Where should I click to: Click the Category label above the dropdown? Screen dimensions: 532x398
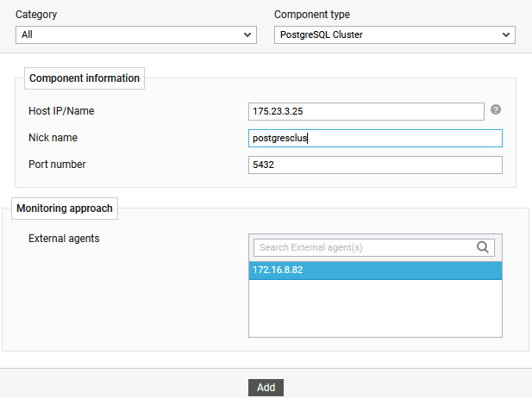(x=37, y=15)
